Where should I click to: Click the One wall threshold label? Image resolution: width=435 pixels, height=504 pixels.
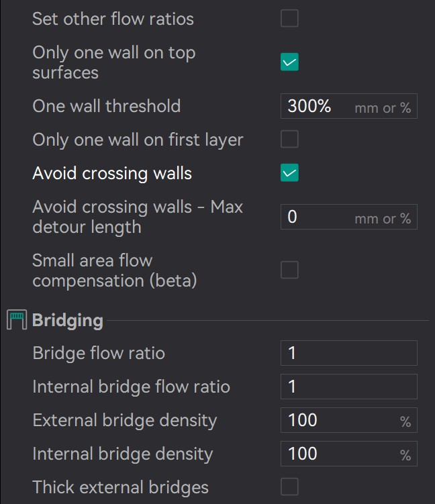[106, 106]
